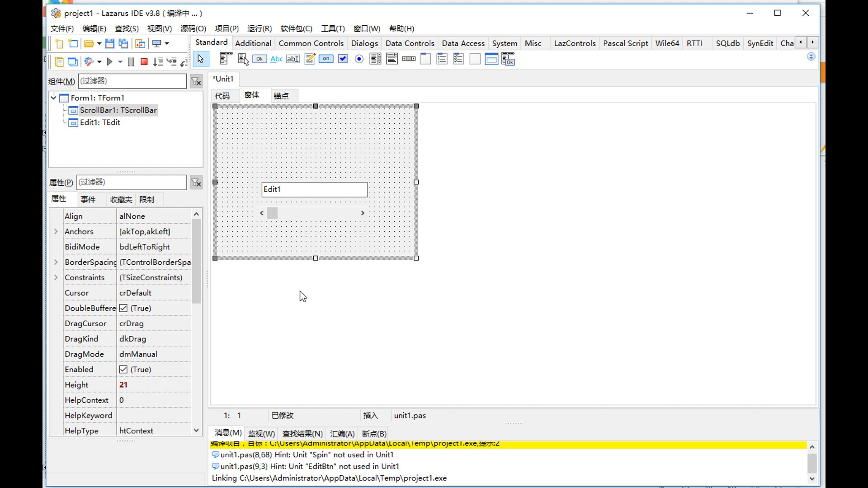Toggle the DoubleBuffered checkbox
The height and width of the screenshot is (488, 868).
pyautogui.click(x=123, y=308)
